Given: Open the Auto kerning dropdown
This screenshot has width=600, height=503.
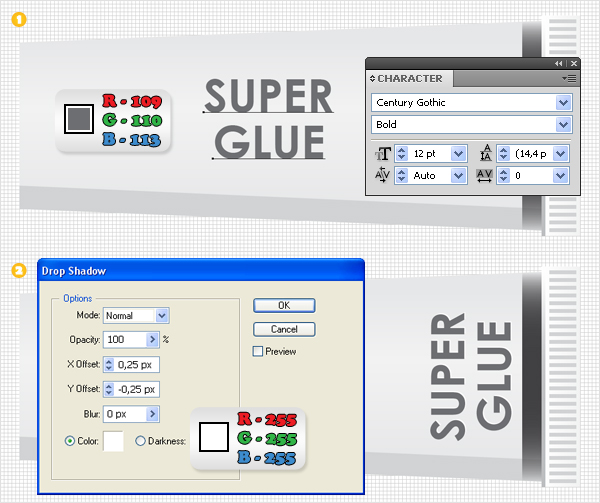Looking at the screenshot, I should click(x=458, y=176).
